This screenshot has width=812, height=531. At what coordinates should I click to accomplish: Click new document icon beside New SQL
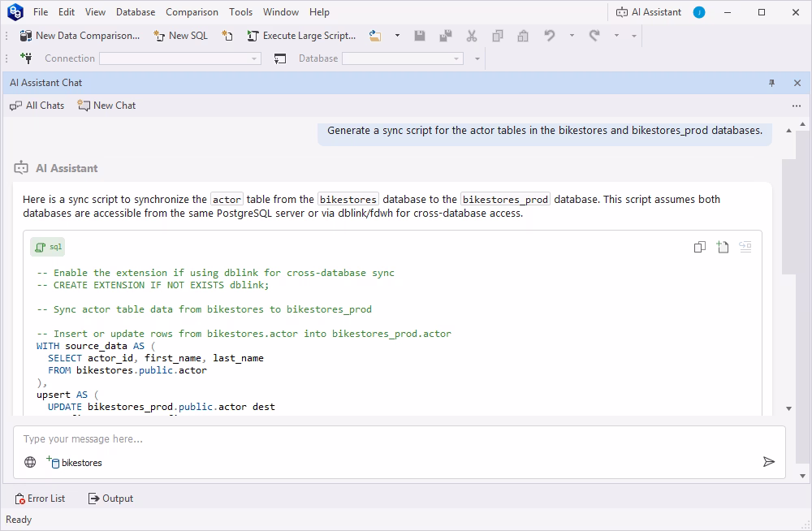[x=227, y=36]
